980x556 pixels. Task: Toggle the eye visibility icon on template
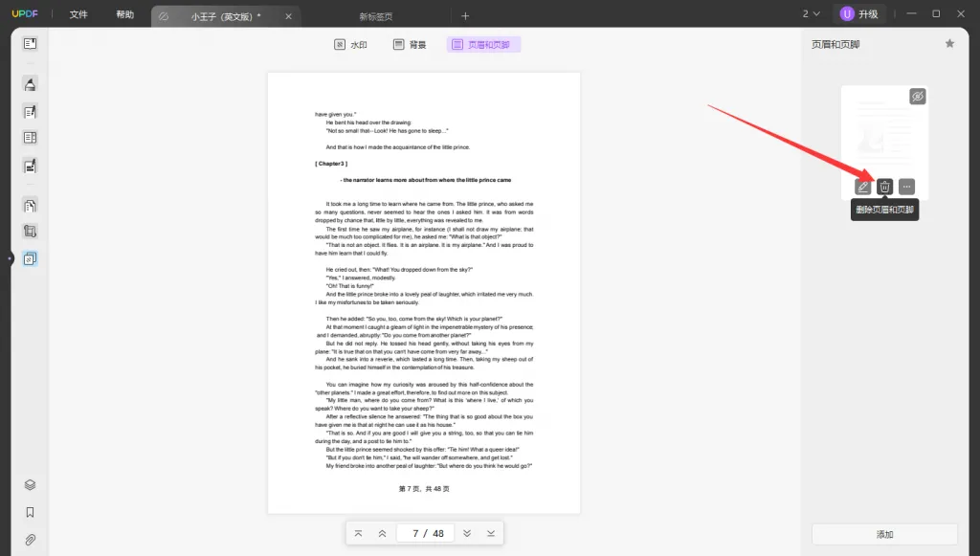(x=918, y=97)
